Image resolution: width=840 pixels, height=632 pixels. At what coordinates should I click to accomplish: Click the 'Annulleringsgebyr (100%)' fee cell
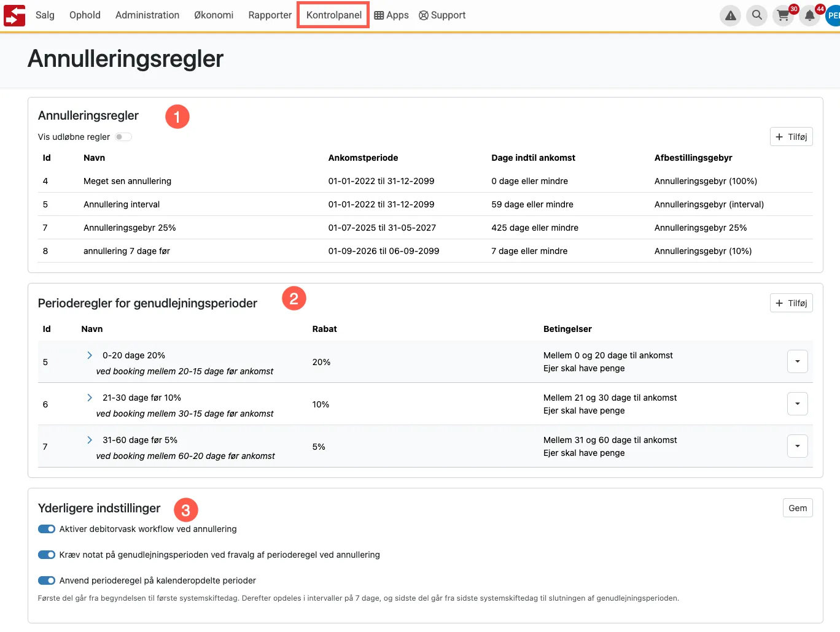(x=706, y=181)
